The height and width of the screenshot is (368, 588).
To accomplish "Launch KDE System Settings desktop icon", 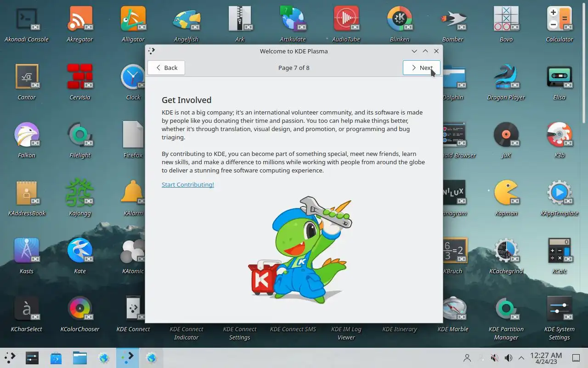I will [560, 309].
